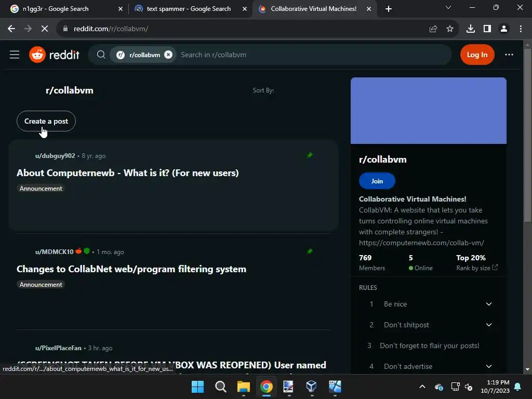Click the pin icon on CollabNet filtering post

[310, 251]
